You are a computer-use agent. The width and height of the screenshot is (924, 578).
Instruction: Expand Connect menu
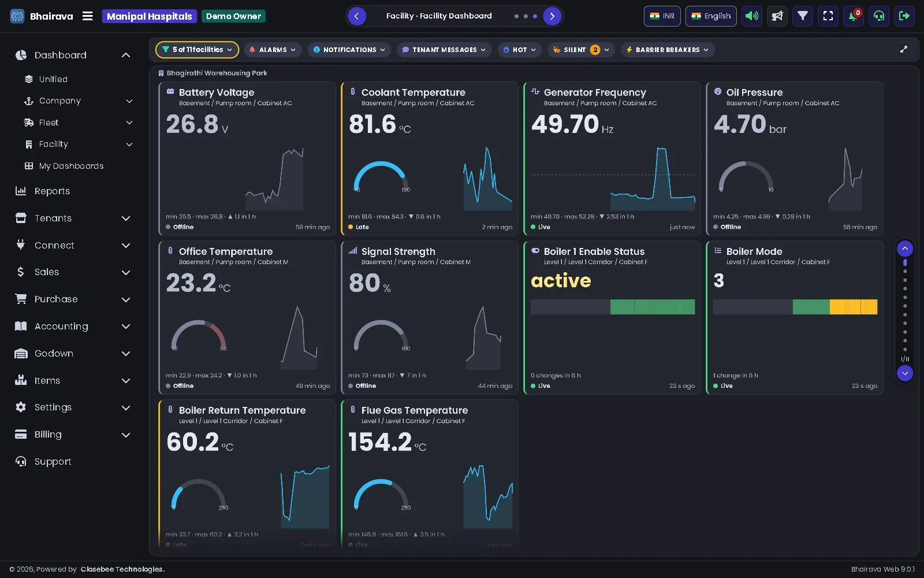pyautogui.click(x=74, y=246)
